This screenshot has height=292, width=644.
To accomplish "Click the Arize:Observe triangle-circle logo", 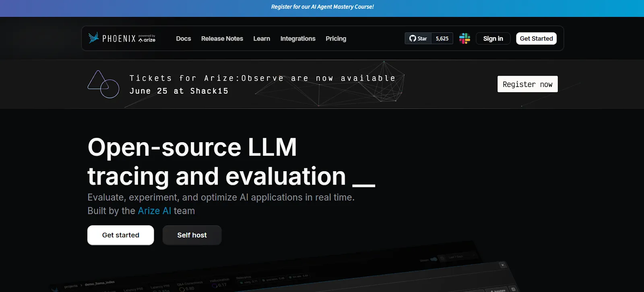I will click(x=103, y=84).
